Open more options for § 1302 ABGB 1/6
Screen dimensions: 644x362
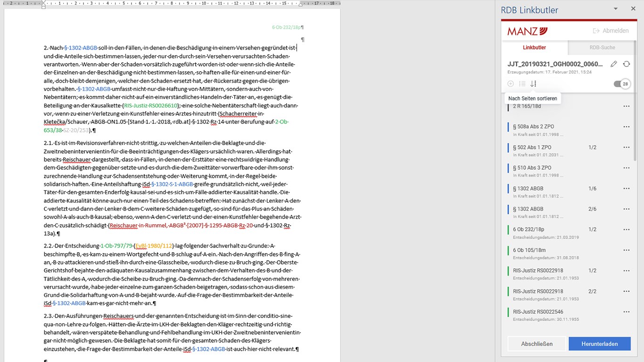[626, 189]
